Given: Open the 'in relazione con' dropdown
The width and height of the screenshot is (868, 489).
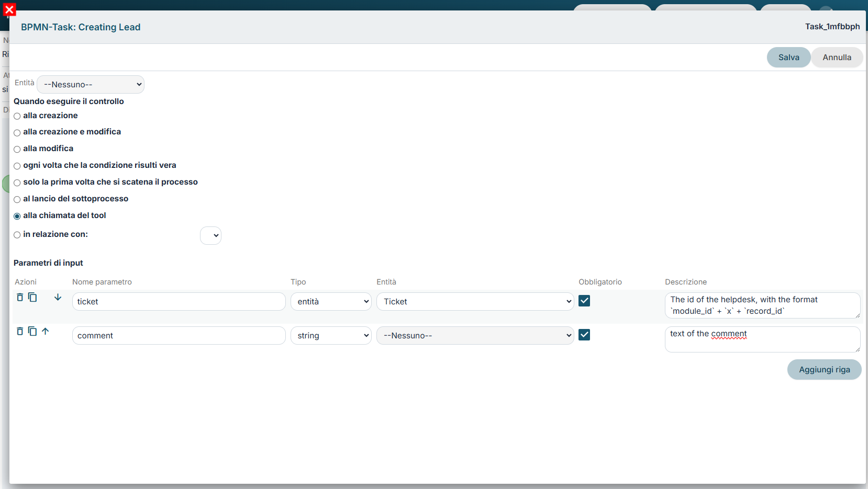Looking at the screenshot, I should (x=210, y=235).
